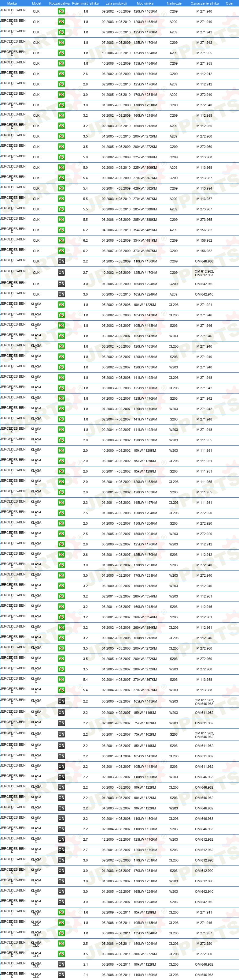Click the Lata produkcji column header
Screen dimensions: 239x980
[116, 3]
